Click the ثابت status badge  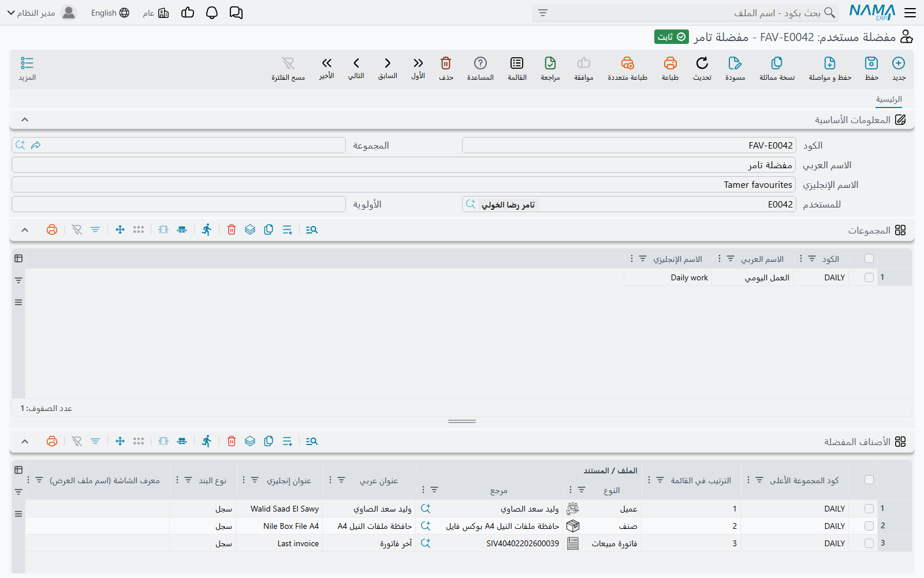pos(672,37)
